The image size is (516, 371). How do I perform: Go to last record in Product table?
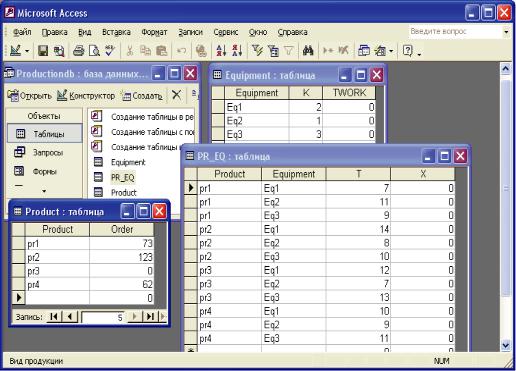tap(150, 316)
